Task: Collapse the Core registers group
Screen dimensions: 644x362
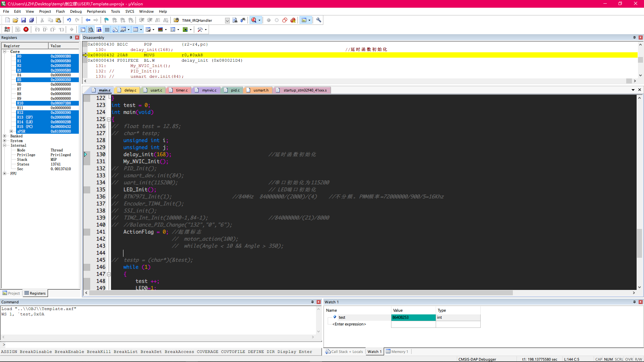Action: 4,52
